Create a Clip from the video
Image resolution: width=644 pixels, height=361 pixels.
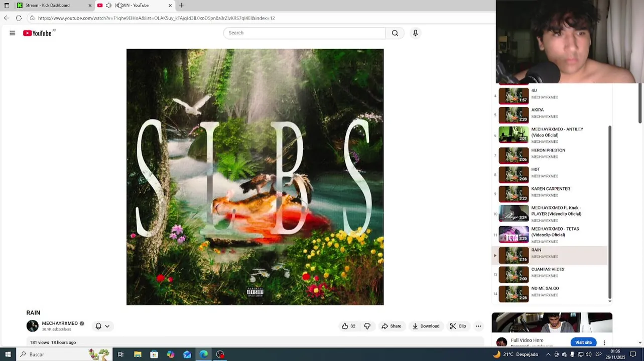458,326
